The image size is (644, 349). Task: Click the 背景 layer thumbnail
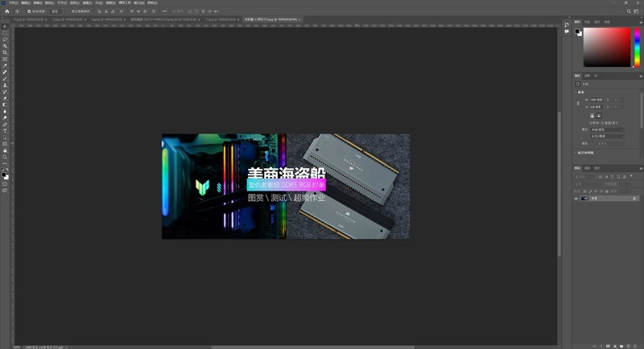584,199
